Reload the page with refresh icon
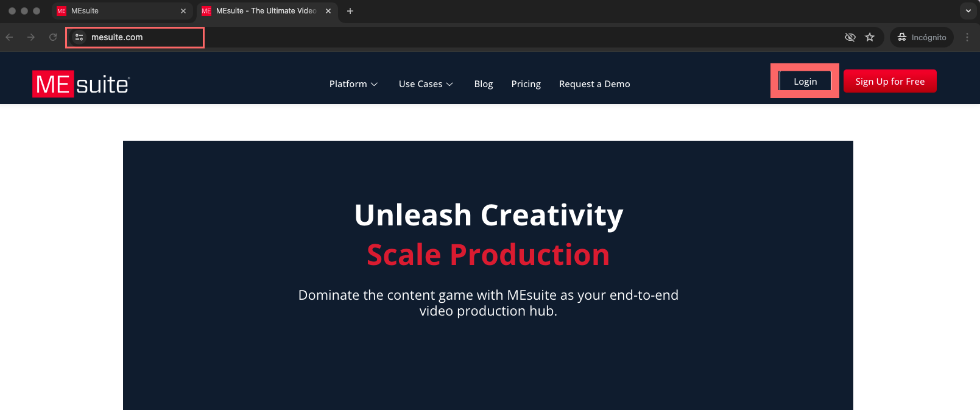Screen dimensions: 980x410 [x=53, y=37]
